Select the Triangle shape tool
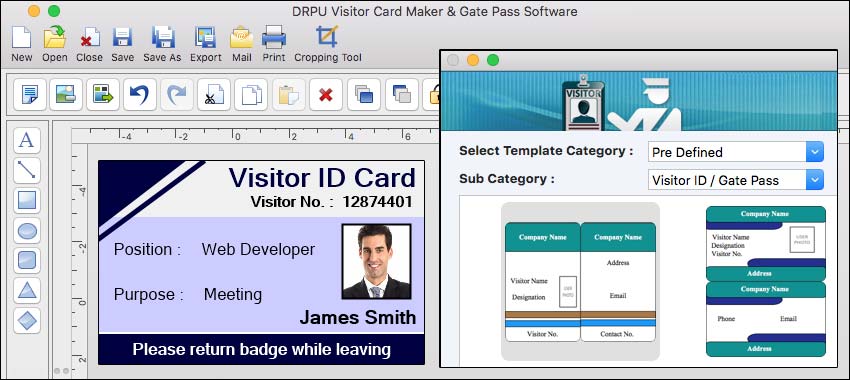 point(27,291)
